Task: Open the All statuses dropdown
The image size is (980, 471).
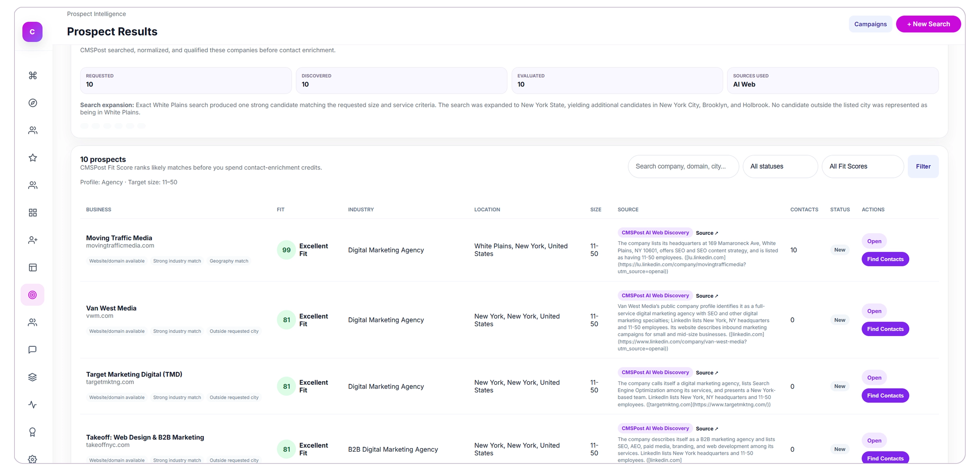Action: point(780,166)
